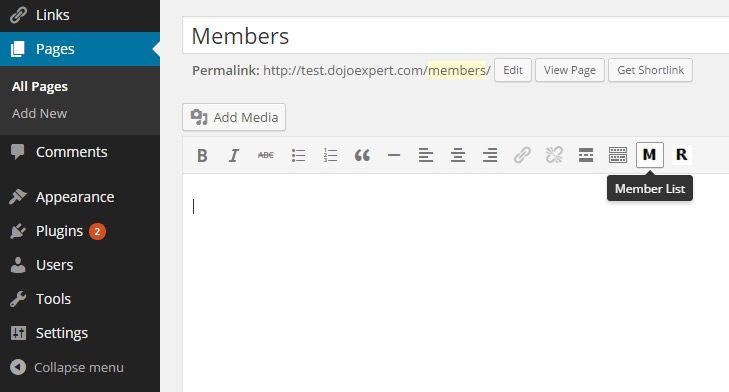The width and height of the screenshot is (729, 392).
Task: Insert or edit link
Action: coord(522,155)
